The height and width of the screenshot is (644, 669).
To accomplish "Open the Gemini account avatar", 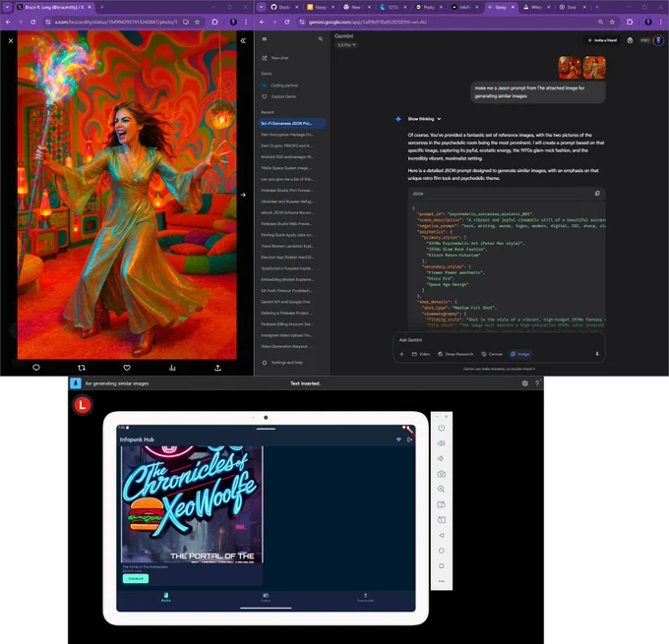I will [x=658, y=40].
